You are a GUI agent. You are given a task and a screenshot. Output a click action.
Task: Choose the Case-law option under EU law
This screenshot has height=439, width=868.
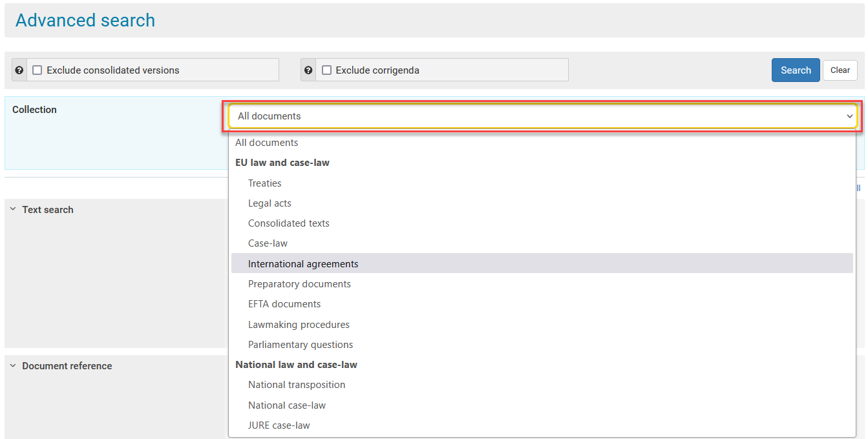tap(542, 243)
